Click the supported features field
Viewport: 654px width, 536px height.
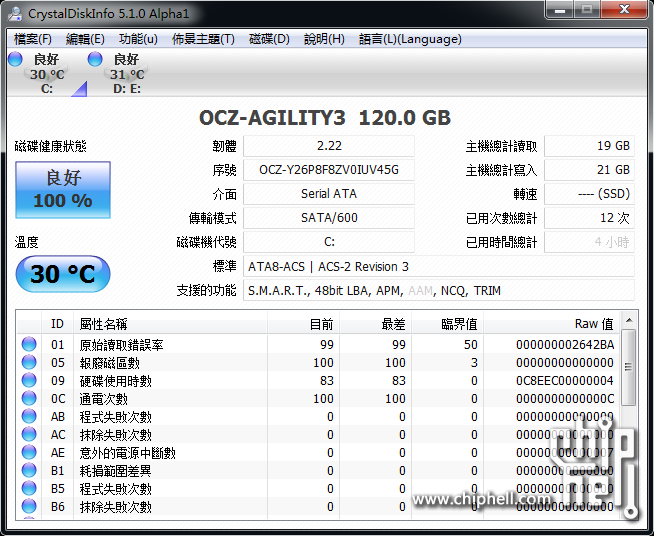coord(439,290)
